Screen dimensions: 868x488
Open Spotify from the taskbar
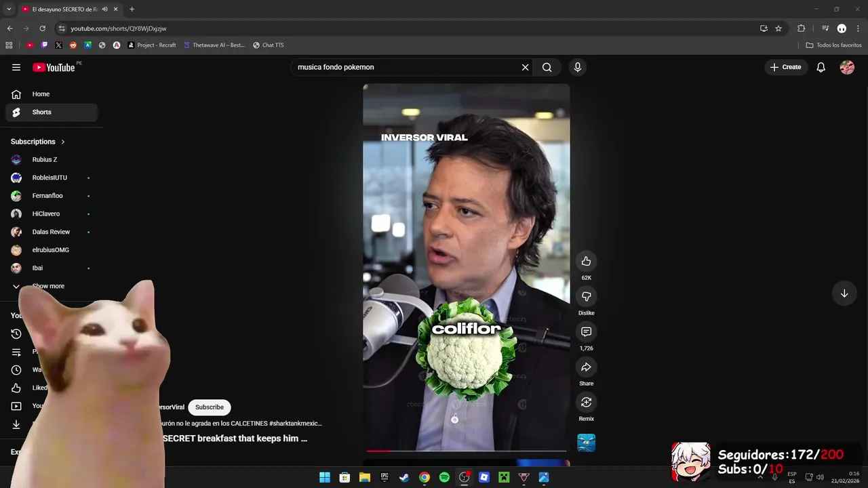[x=444, y=477]
